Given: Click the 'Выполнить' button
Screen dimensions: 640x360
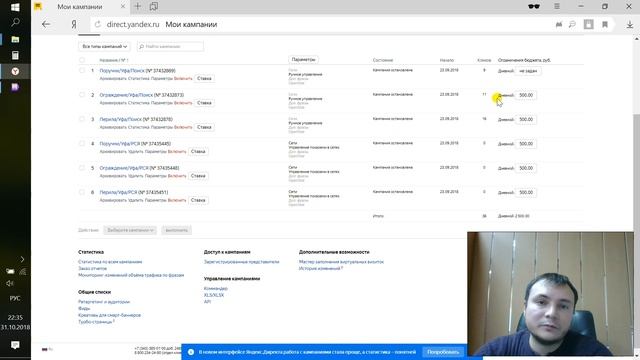Looking at the screenshot, I should pos(176,230).
